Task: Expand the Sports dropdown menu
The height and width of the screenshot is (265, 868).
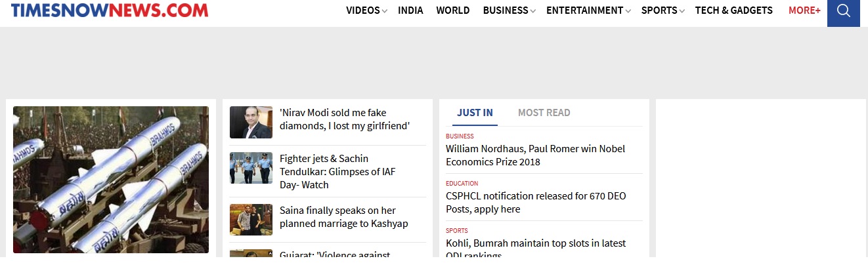Action: [x=662, y=10]
